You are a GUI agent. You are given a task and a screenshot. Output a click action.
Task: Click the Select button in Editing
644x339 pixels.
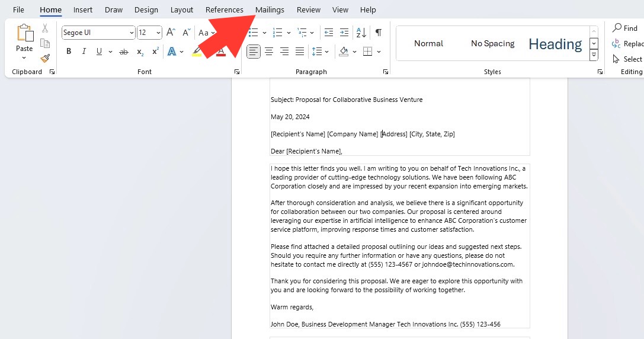[x=627, y=59]
